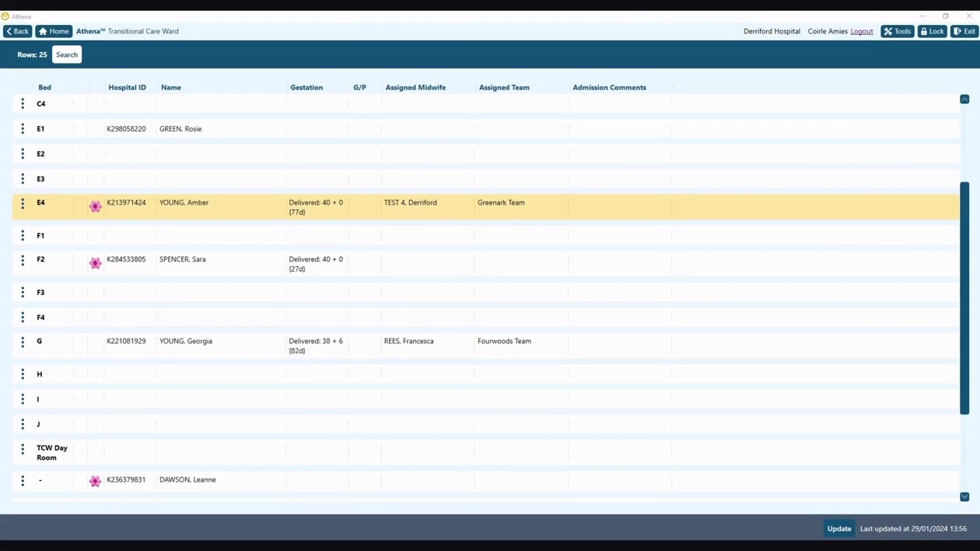Click pink flower icon for YOUNG, Amber
The image size is (980, 551).
(x=95, y=206)
